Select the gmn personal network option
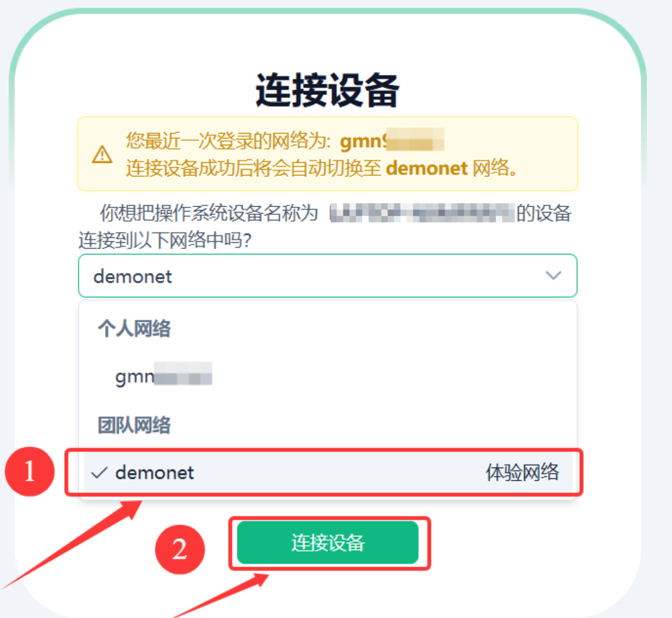Image resolution: width=672 pixels, height=618 pixels. [328, 376]
